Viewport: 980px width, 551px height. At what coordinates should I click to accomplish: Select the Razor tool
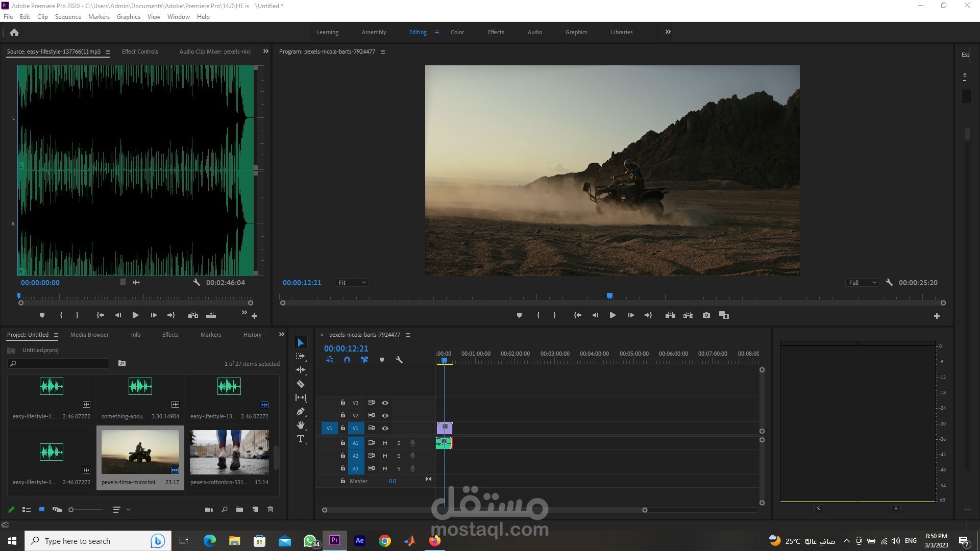coord(301,384)
